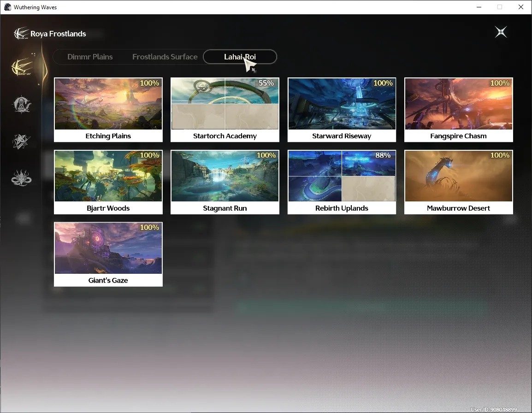Close the region panel with the star X icon
532x413 pixels.
[501, 32]
